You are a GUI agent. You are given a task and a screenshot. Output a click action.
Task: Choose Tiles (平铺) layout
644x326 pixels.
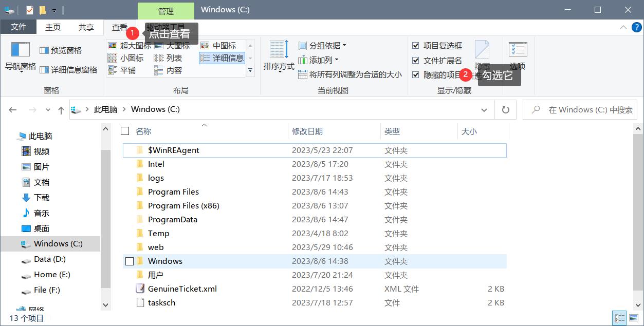pos(122,70)
